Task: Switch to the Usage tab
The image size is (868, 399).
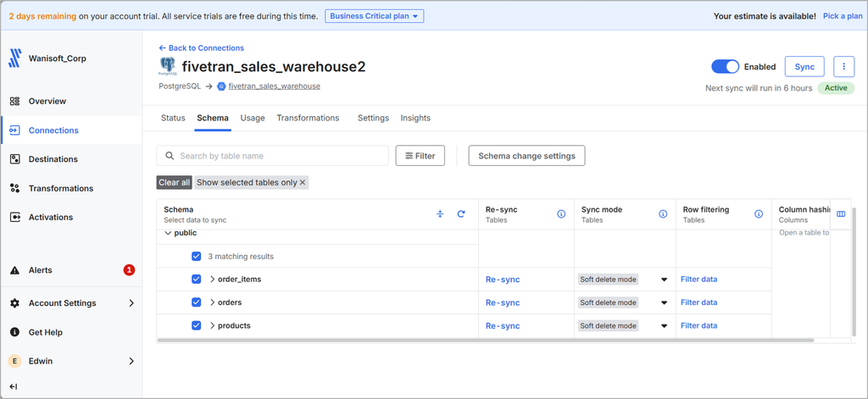Action: [x=253, y=118]
